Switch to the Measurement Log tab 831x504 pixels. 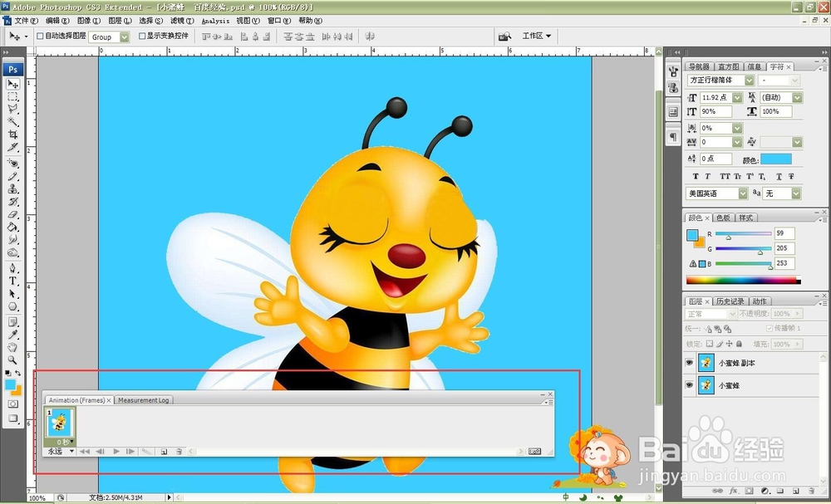(144, 400)
